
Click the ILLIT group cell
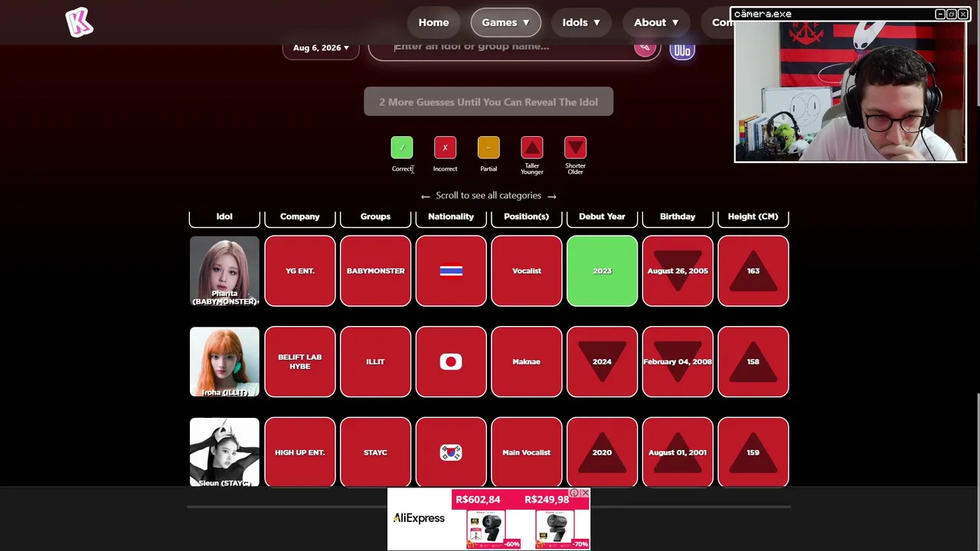point(375,362)
